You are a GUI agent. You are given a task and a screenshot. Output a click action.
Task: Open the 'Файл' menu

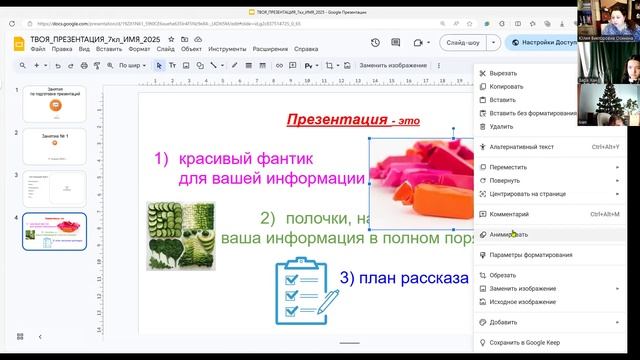click(x=38, y=49)
